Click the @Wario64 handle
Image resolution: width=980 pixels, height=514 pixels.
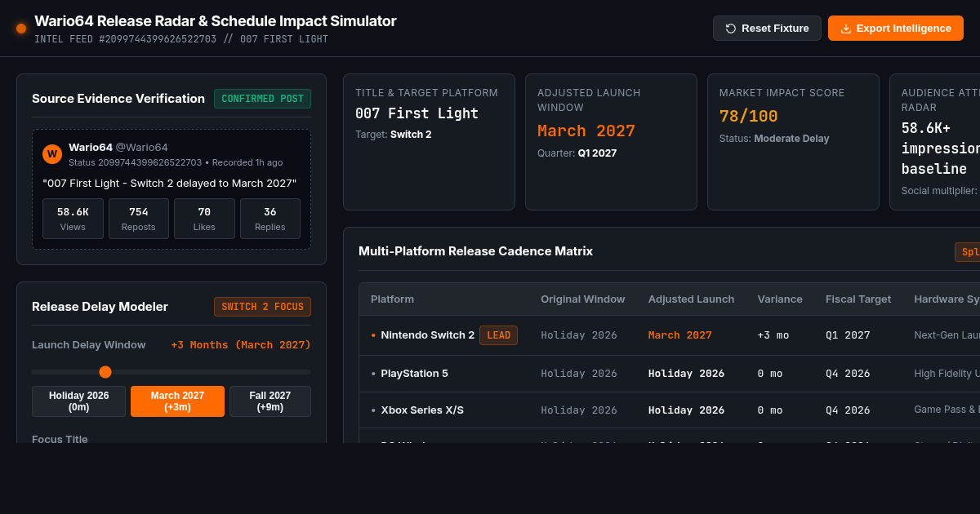(x=141, y=147)
